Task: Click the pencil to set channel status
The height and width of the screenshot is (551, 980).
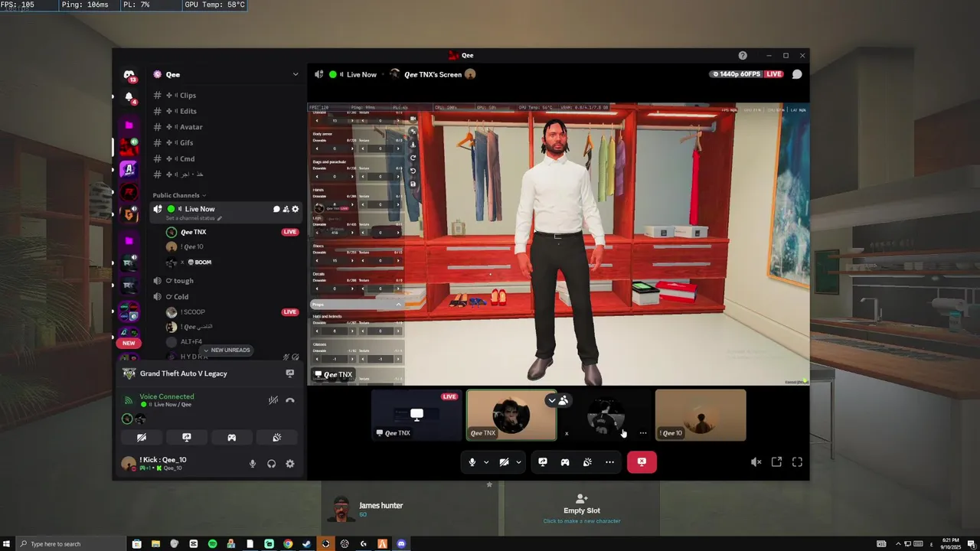Action: point(219,218)
